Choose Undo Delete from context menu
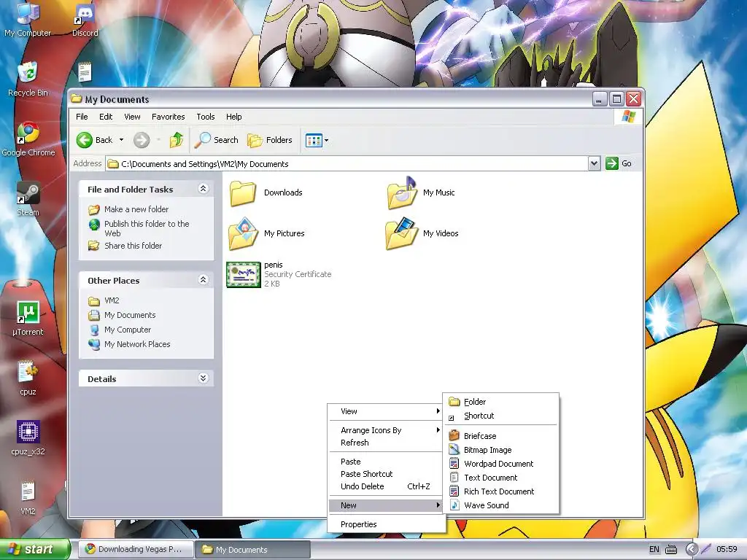 tap(385, 486)
